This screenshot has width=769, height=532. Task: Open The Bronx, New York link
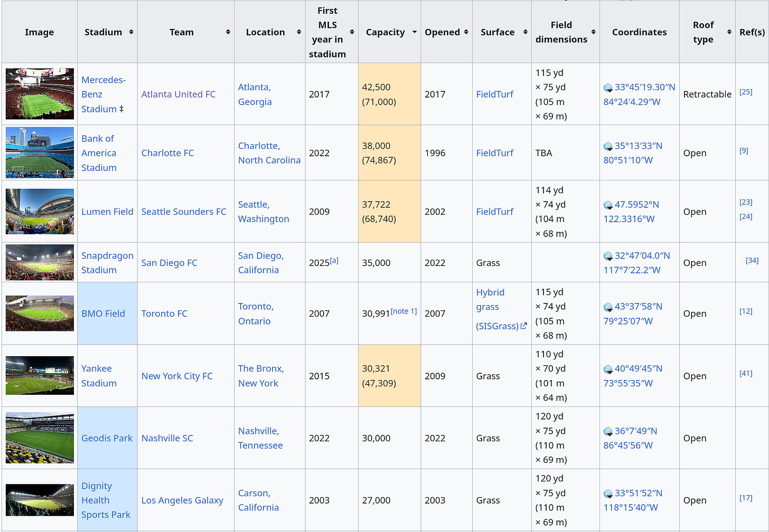261,376
